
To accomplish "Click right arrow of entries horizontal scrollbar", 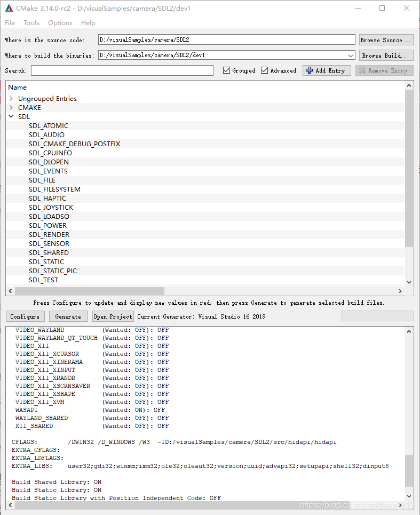I will pyautogui.click(x=400, y=291).
